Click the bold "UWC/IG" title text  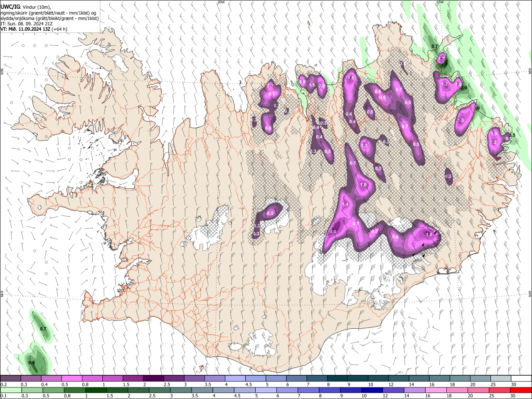pyautogui.click(x=10, y=7)
